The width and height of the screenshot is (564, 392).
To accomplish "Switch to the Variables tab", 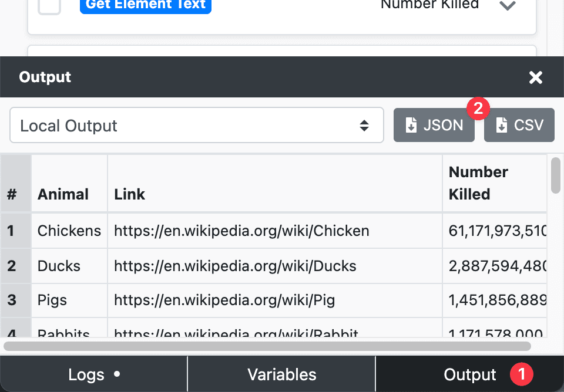I will tap(281, 374).
